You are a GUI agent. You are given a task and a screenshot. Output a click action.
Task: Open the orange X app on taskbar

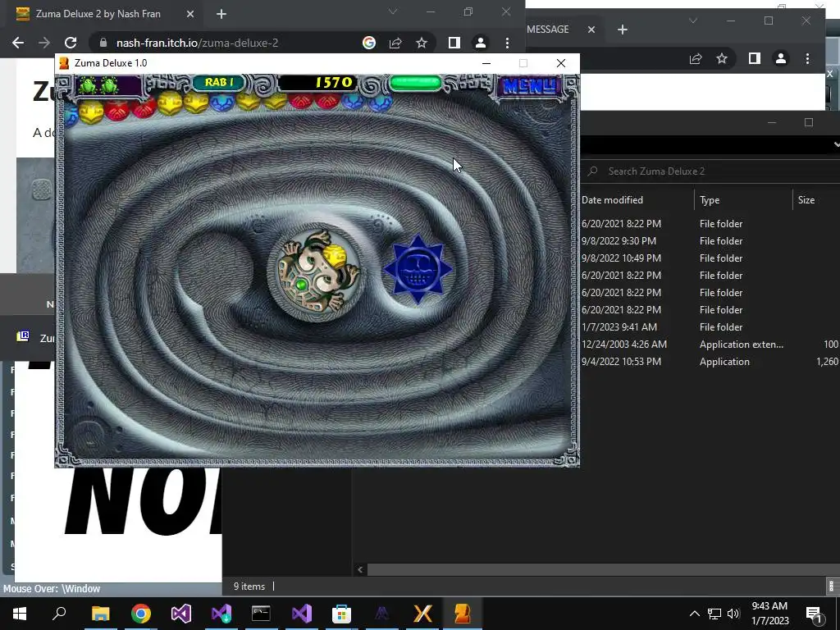point(422,613)
